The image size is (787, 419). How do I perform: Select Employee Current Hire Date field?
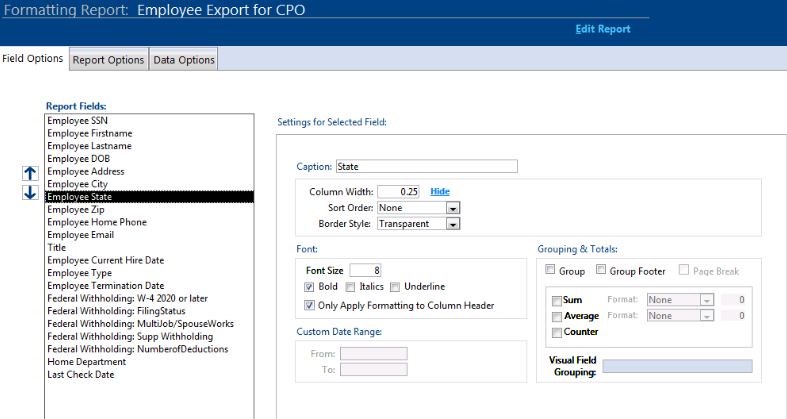tap(149, 260)
